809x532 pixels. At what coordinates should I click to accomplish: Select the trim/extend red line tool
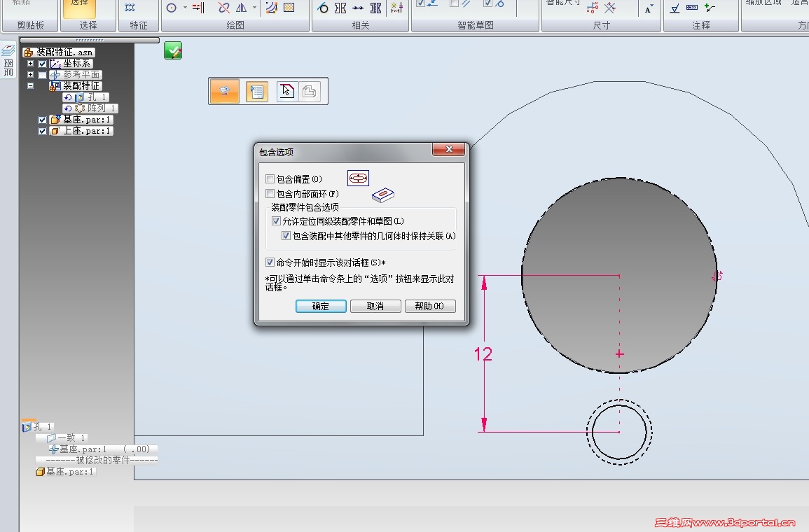tap(199, 8)
